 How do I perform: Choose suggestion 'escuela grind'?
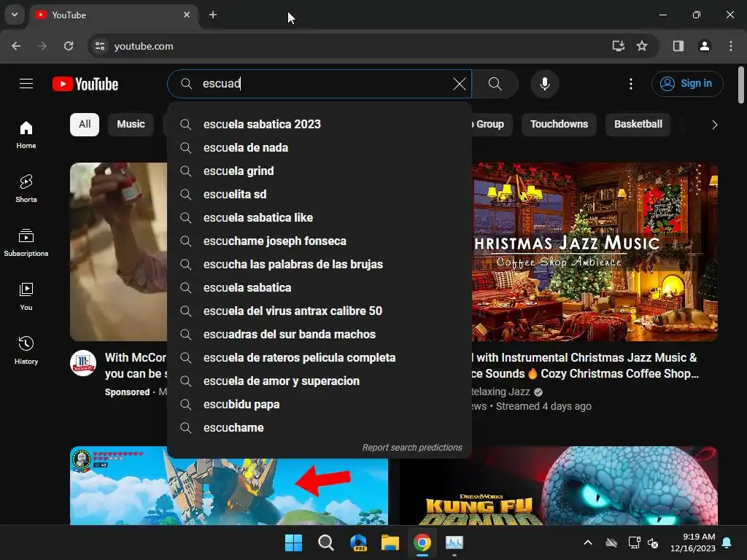pos(320,171)
